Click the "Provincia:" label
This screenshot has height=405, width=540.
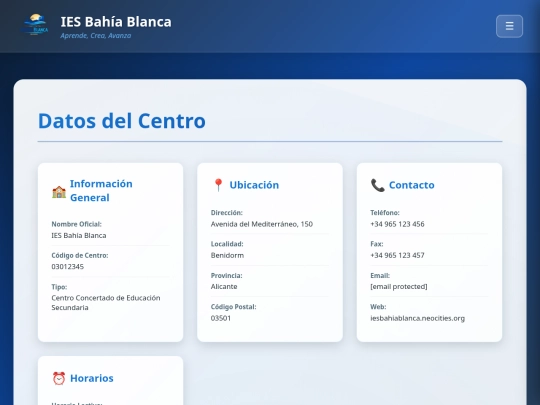point(227,276)
